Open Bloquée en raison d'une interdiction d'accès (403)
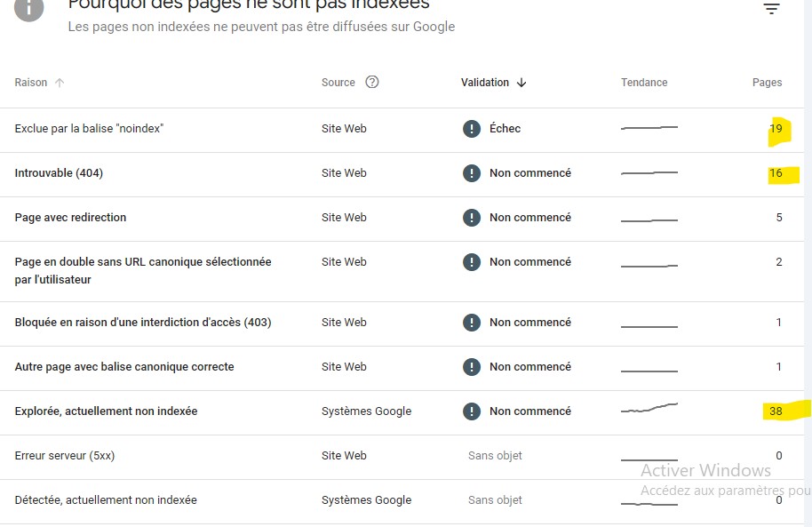Viewport: 812px width, 527px height. (402, 323)
